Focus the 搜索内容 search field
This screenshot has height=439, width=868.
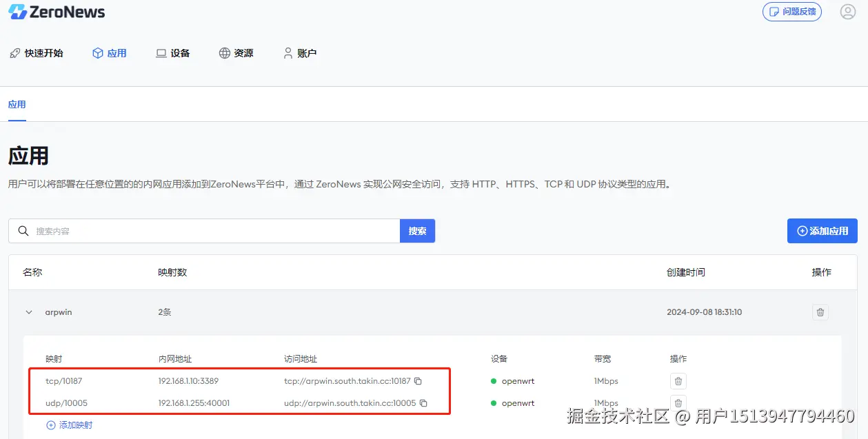204,231
